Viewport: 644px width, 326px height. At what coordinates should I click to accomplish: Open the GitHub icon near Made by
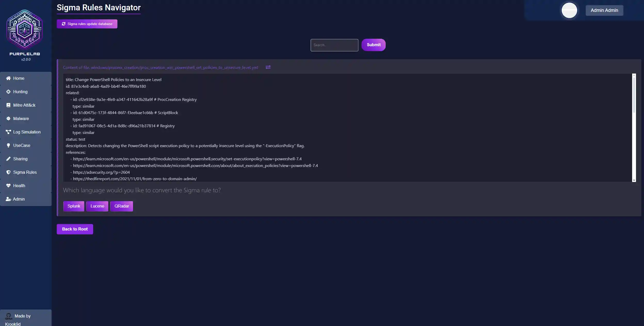(x=9, y=316)
